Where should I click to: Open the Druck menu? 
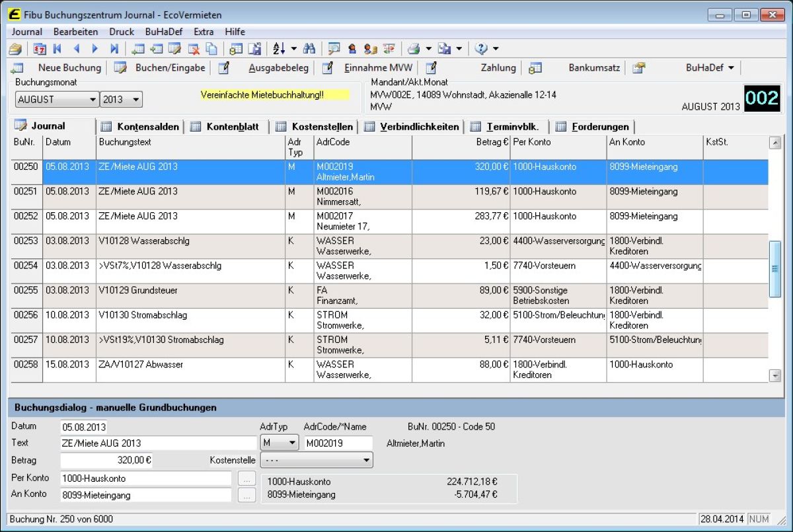pos(122,32)
